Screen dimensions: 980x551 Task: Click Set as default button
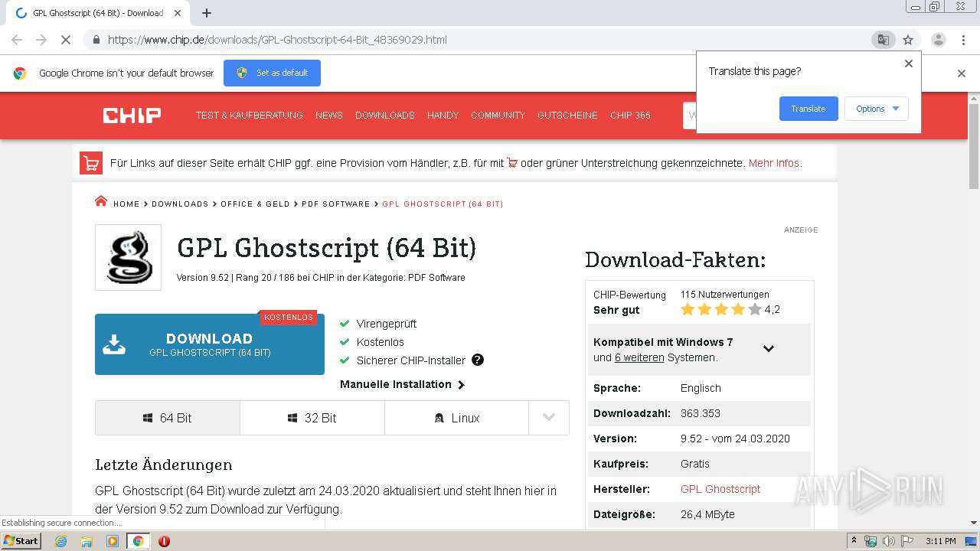(x=272, y=73)
